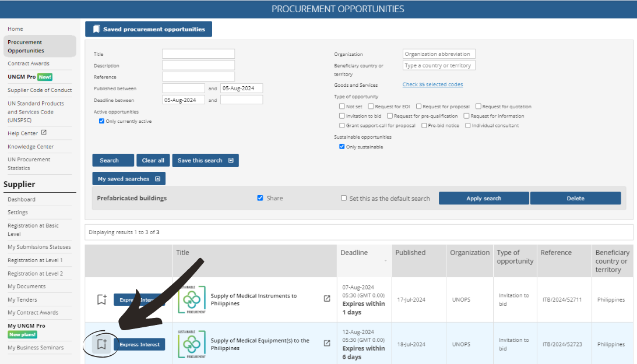Screen dimensions: 637x364
Task: Focus the Title input field
Action: [198, 54]
